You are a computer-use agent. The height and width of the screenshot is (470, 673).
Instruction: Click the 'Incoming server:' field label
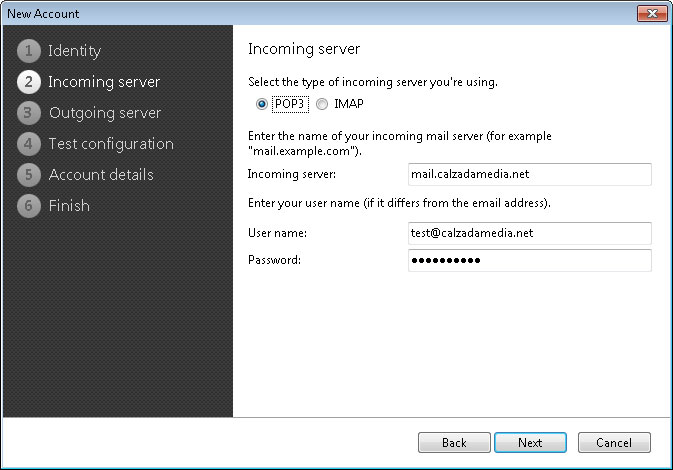[292, 174]
